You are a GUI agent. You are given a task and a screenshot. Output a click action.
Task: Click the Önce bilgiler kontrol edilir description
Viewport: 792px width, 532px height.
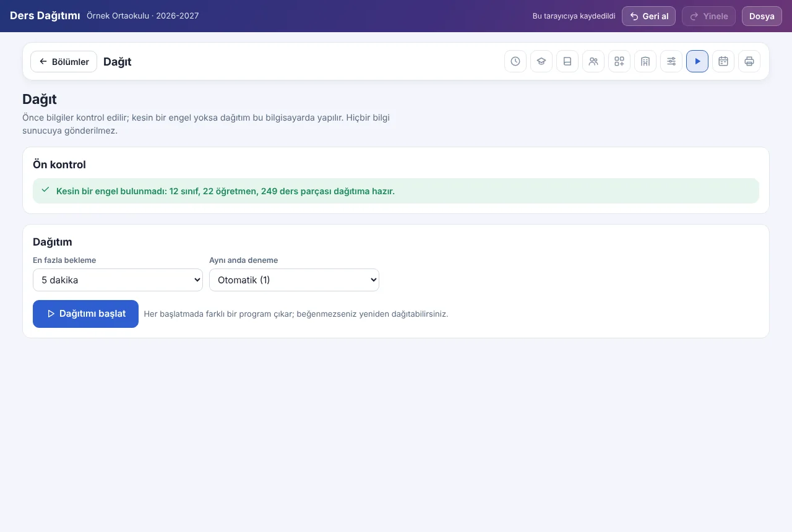pyautogui.click(x=206, y=124)
